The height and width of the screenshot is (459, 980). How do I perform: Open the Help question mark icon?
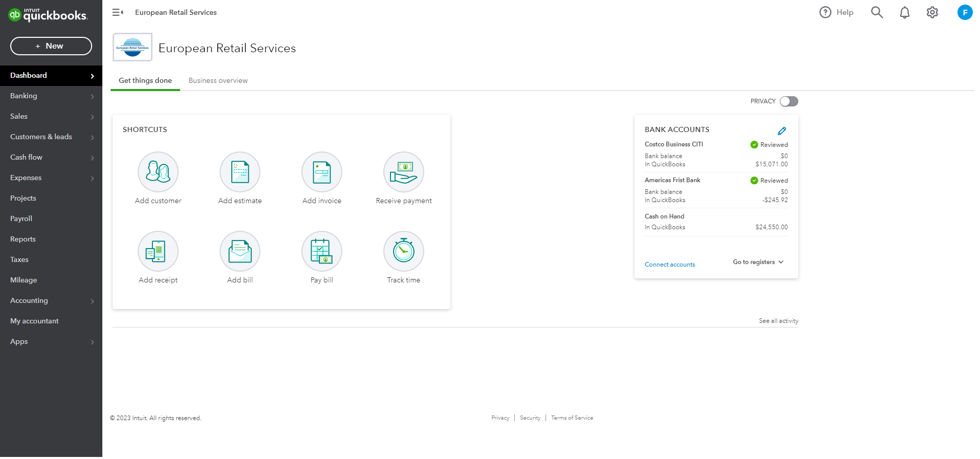(x=825, y=12)
